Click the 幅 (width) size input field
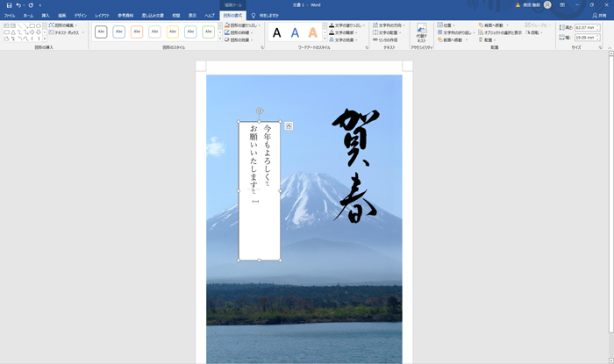 coord(586,39)
